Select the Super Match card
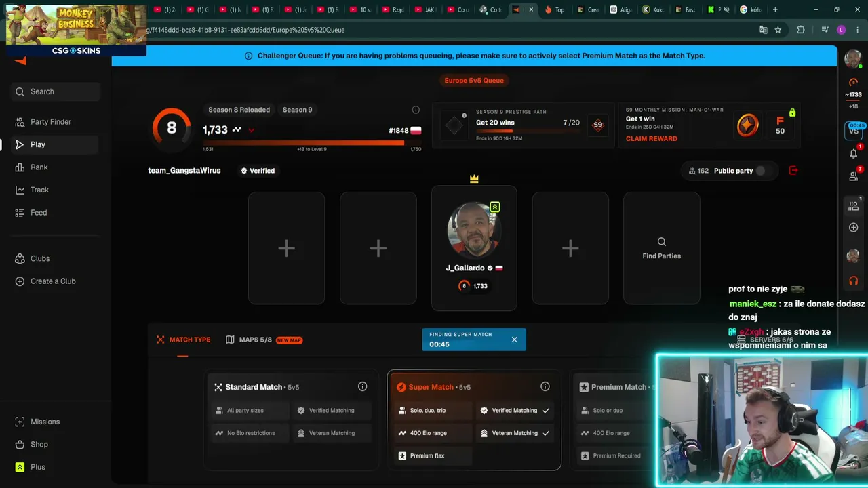The image size is (868, 488). [474, 420]
